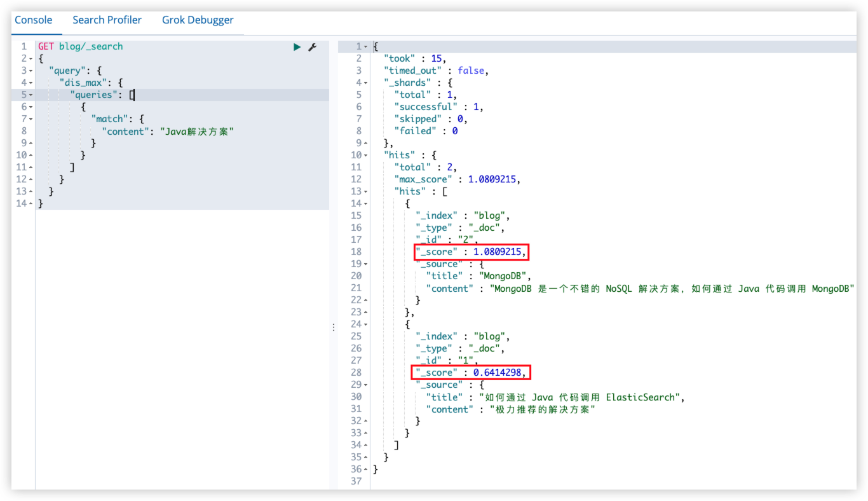
Task: Open the Search Profiler tab
Action: coord(107,20)
